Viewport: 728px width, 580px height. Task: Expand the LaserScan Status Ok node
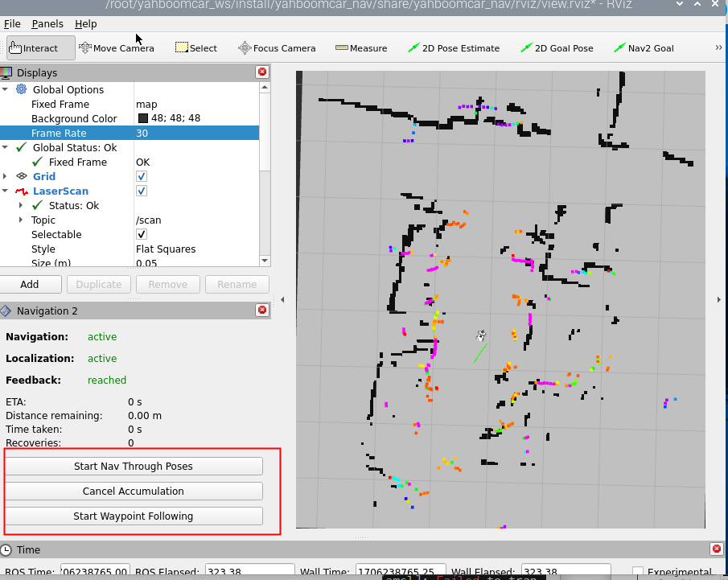click(x=20, y=205)
